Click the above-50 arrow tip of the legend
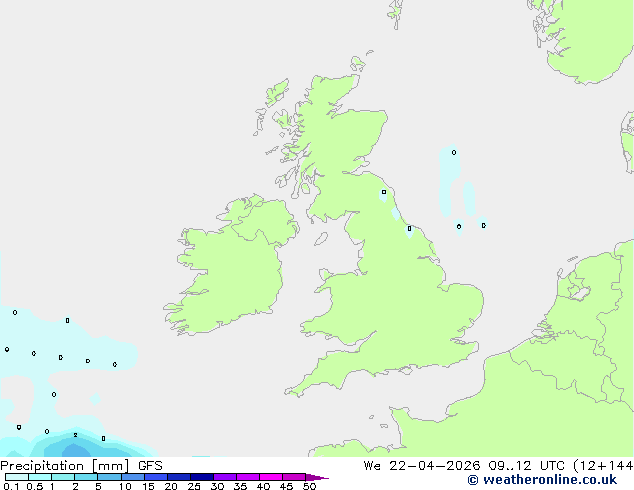This screenshot has width=634, height=490. point(317,477)
